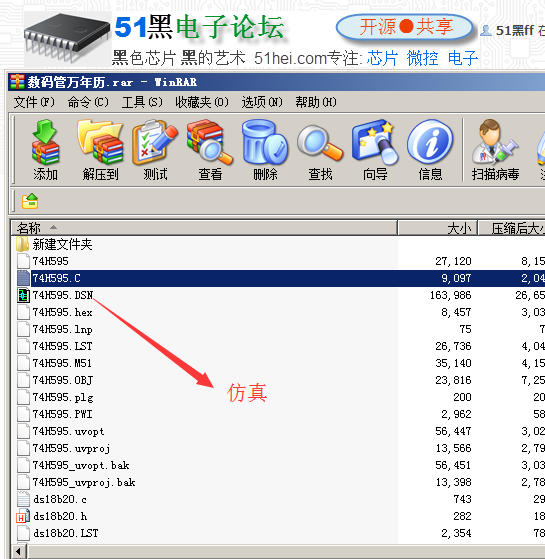
Task: Click the ds18b20.c file icon
Action: click(x=24, y=499)
